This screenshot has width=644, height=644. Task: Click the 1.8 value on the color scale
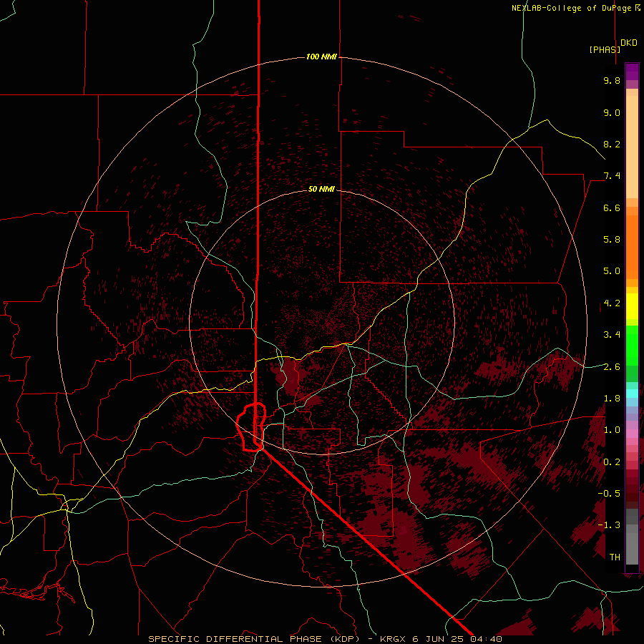[612, 399]
